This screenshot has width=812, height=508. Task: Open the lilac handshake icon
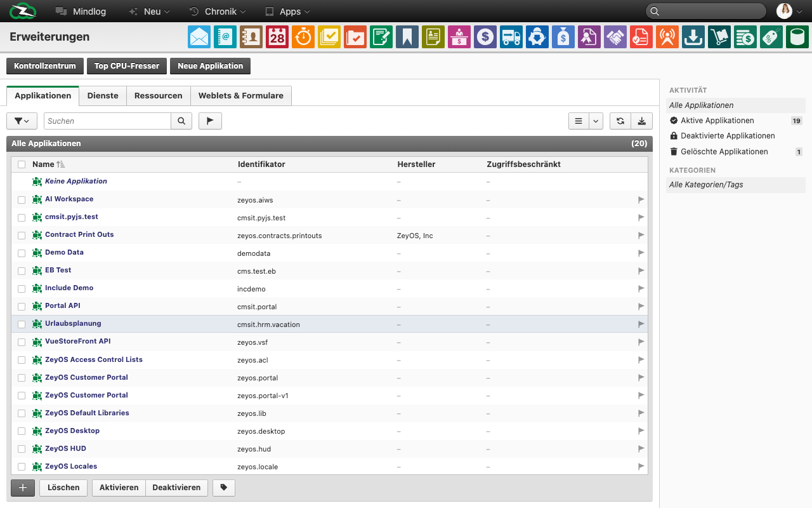[615, 37]
